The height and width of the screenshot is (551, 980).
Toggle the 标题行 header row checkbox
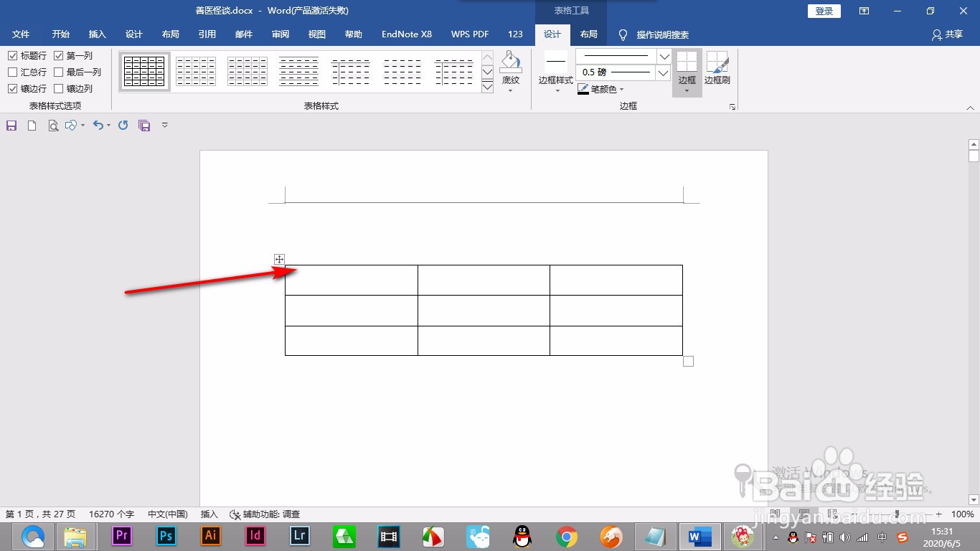[x=12, y=55]
